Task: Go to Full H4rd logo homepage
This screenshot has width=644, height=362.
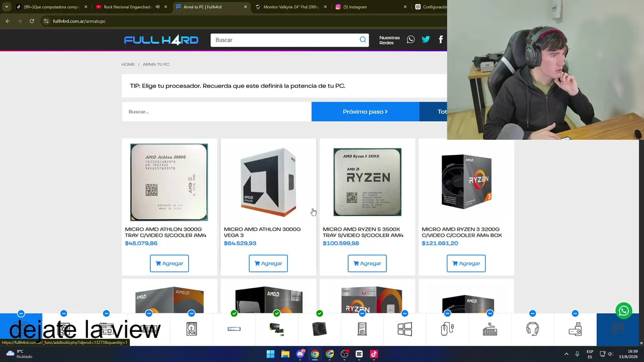Action: click(161, 40)
